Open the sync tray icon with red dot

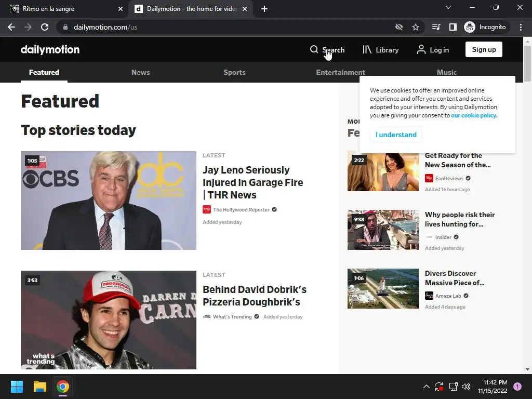click(x=439, y=387)
